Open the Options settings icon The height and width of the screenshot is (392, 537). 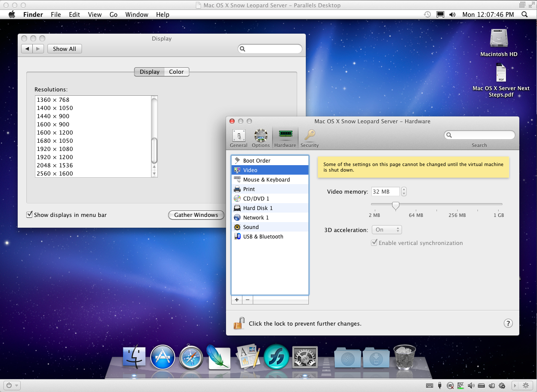pos(261,138)
